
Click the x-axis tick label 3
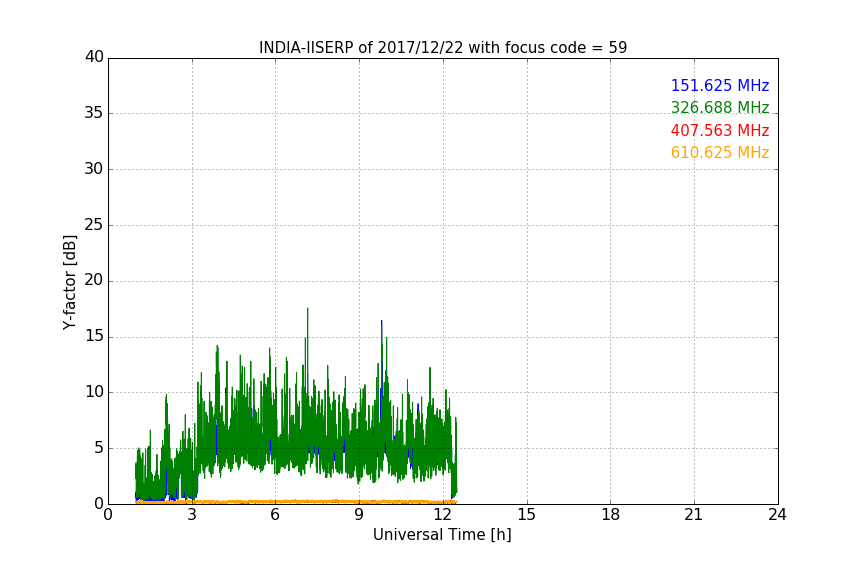pyautogui.click(x=192, y=515)
